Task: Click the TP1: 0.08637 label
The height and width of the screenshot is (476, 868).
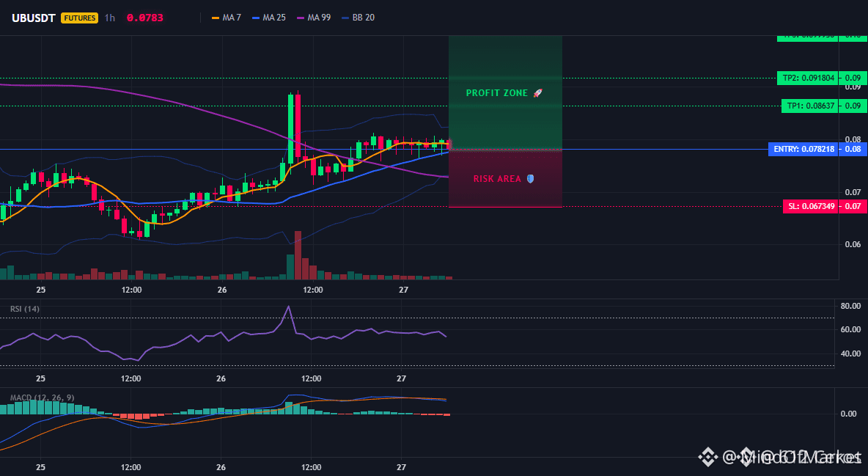Action: (x=810, y=106)
